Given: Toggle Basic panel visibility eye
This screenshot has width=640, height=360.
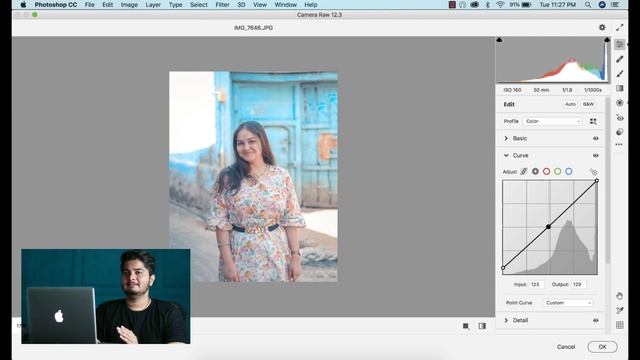Looking at the screenshot, I should [596, 138].
